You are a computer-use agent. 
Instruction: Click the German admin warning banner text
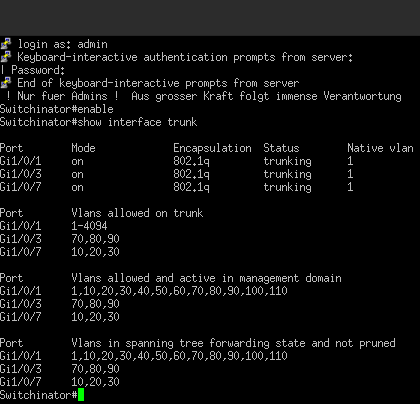click(203, 96)
